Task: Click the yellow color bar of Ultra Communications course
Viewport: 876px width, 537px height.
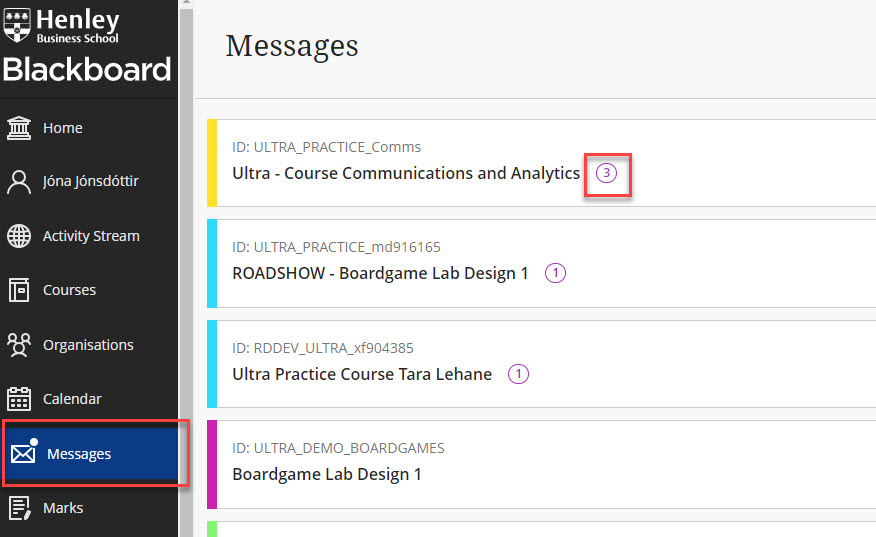Action: (212, 163)
